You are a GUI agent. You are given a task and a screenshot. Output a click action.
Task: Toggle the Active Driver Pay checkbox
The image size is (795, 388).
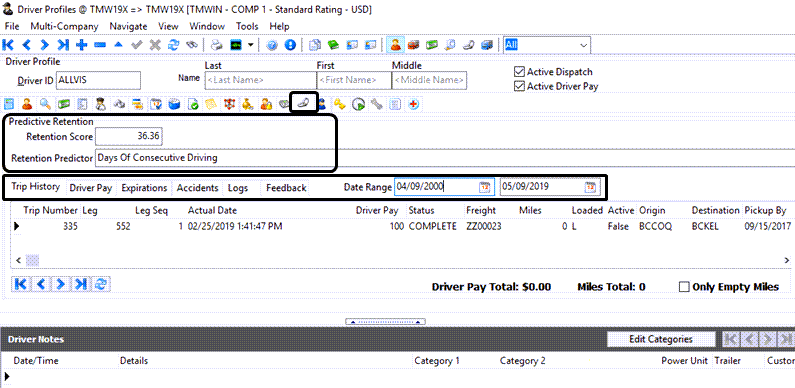[x=519, y=86]
